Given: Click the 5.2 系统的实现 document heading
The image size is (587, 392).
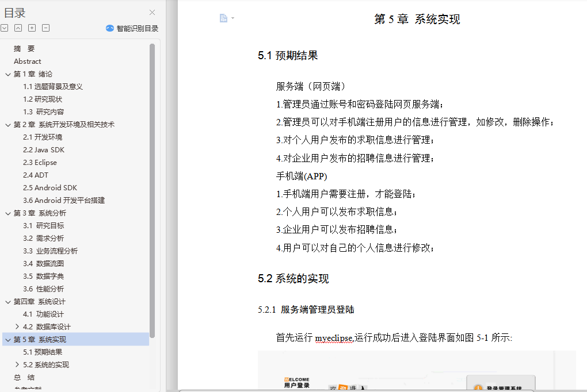Looking at the screenshot, I should click(x=293, y=279).
